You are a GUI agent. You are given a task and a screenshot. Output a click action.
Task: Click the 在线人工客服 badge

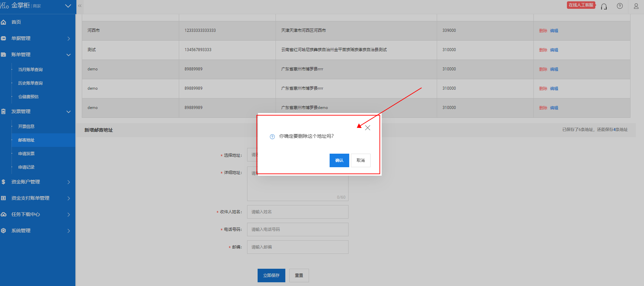pos(581,5)
